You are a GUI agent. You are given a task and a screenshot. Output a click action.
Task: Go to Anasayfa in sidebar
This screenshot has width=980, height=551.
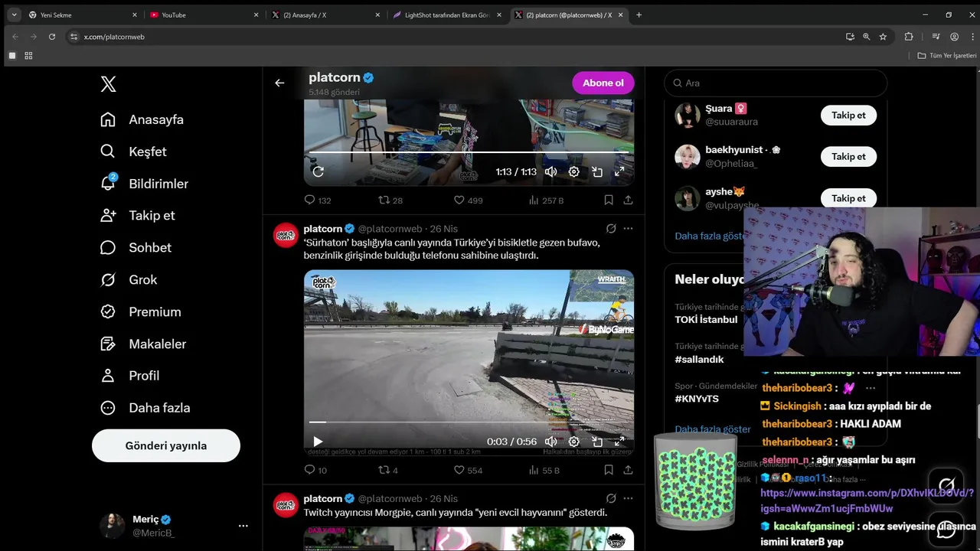click(x=142, y=119)
